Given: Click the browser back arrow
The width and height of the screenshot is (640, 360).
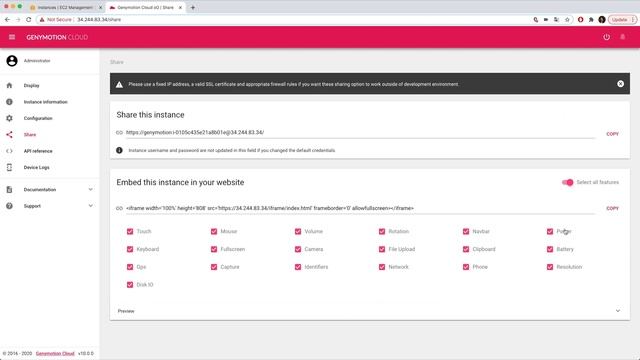Looking at the screenshot, I should [x=7, y=20].
